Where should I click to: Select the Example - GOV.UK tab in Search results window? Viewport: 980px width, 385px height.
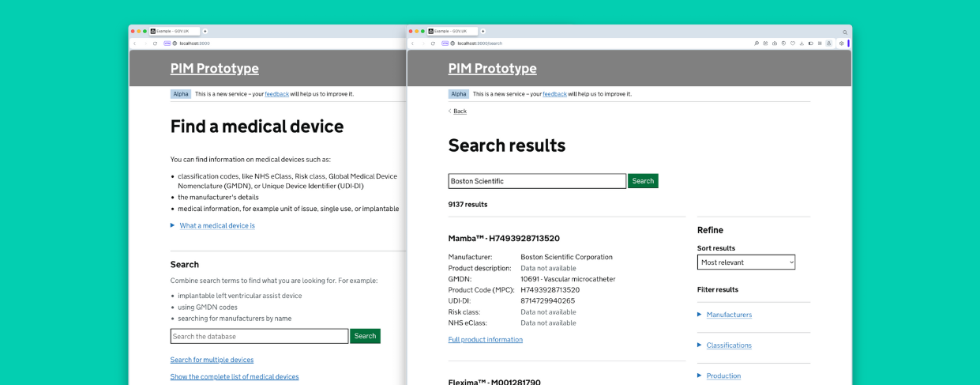tap(452, 31)
